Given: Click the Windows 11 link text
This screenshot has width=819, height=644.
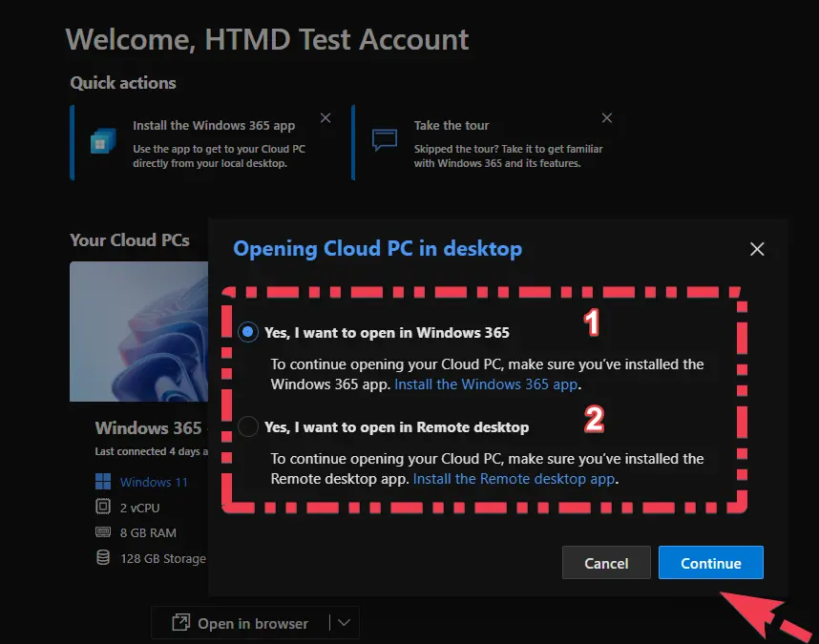Looking at the screenshot, I should click(x=154, y=482).
